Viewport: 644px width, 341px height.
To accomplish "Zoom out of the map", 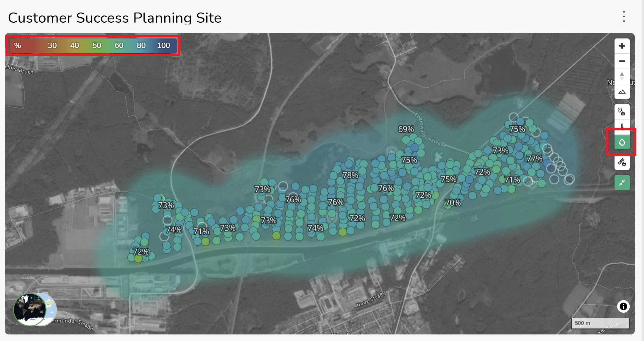I will click(x=622, y=61).
